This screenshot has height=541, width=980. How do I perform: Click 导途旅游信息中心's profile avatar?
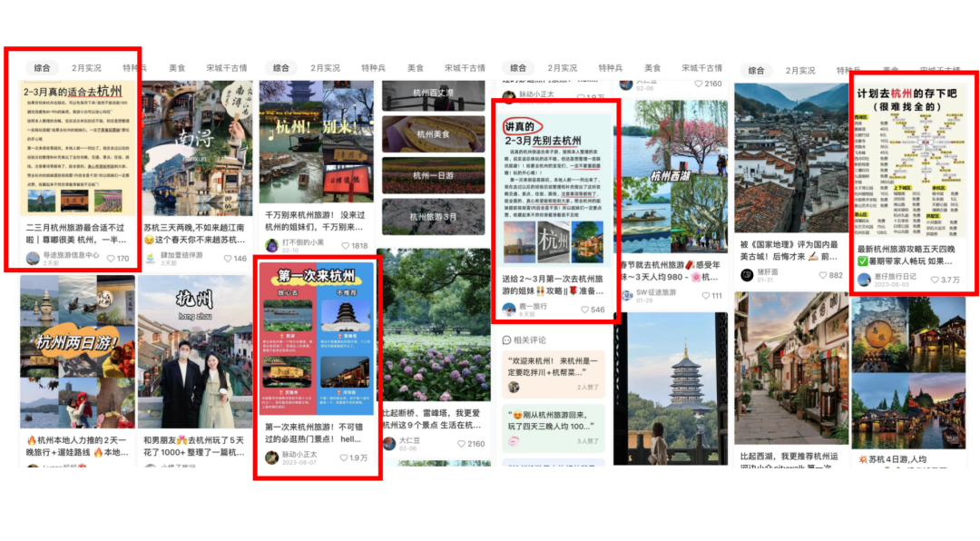coord(33,260)
